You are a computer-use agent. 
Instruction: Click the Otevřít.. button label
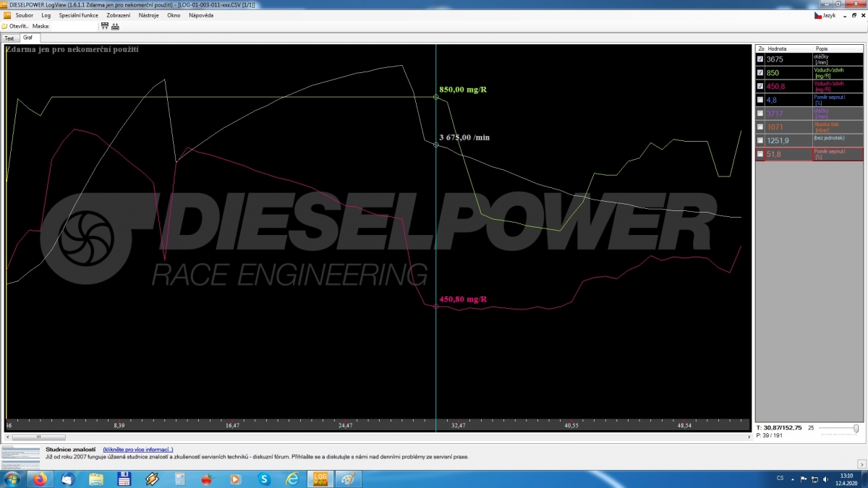tap(19, 26)
